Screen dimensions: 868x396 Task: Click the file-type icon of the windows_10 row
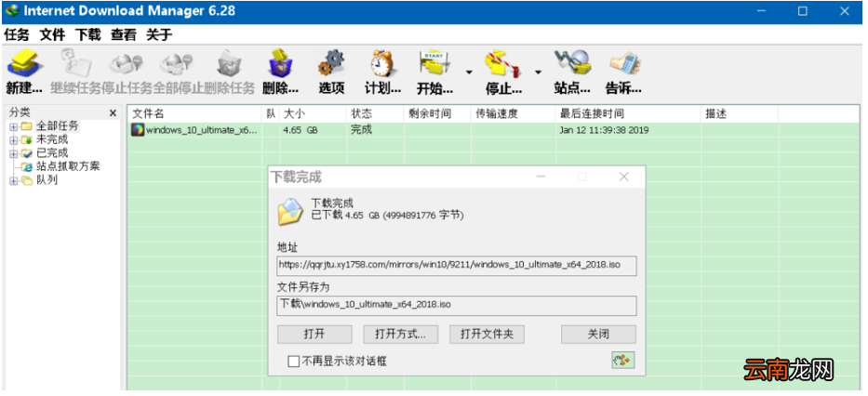pos(138,130)
